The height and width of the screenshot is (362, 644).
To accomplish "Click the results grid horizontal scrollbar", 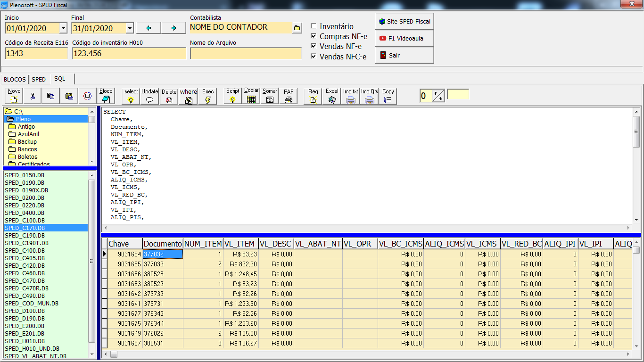I will point(367,354).
